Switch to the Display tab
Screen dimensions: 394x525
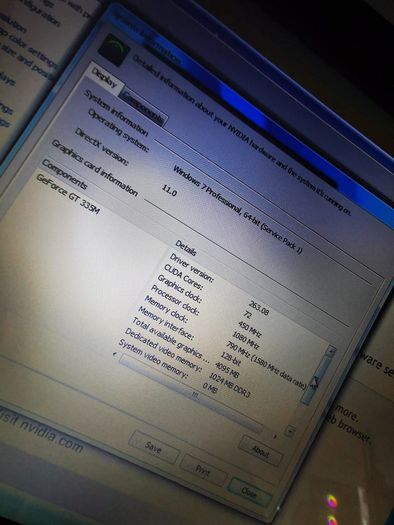tap(105, 78)
